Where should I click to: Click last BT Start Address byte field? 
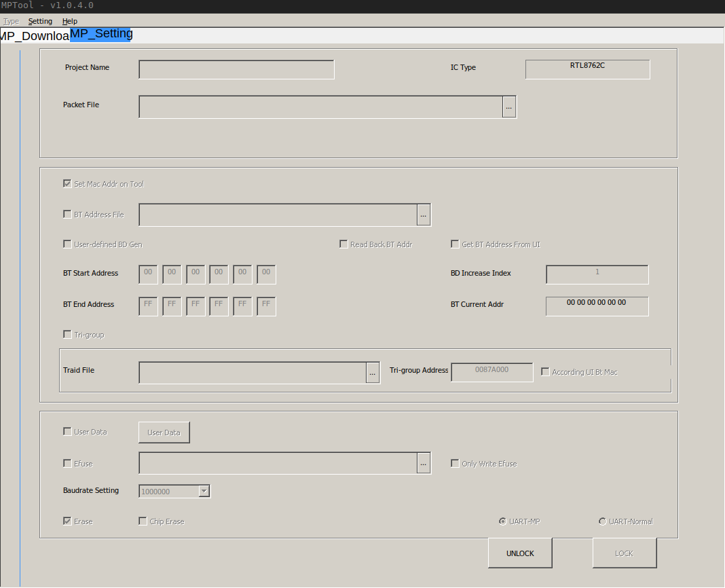266,274
